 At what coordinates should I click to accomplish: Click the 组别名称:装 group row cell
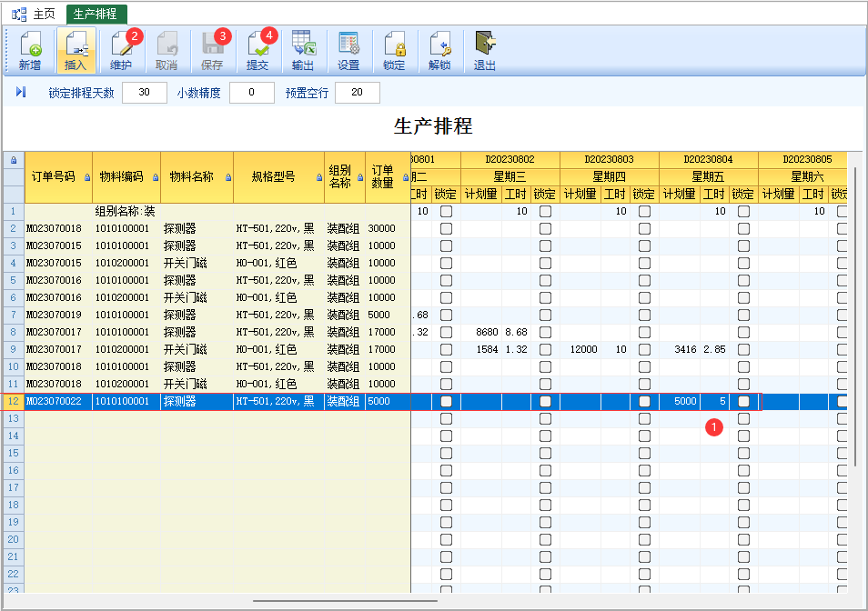pyautogui.click(x=126, y=211)
